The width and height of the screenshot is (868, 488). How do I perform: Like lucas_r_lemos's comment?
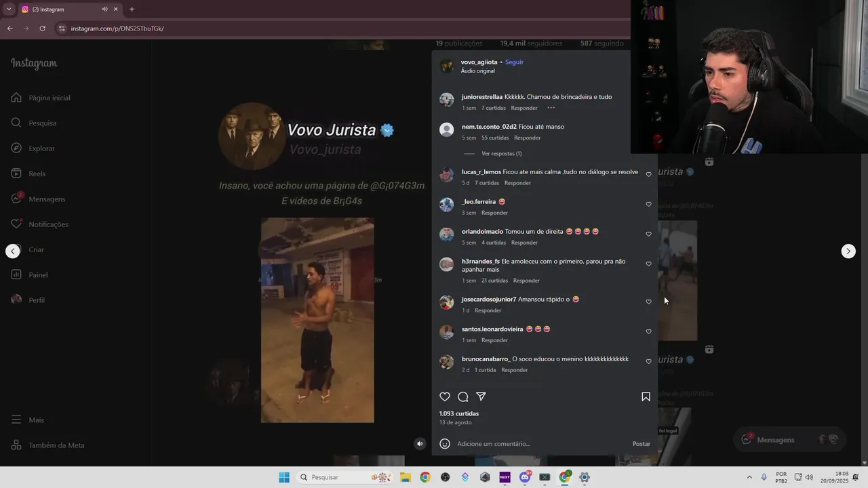[648, 175]
